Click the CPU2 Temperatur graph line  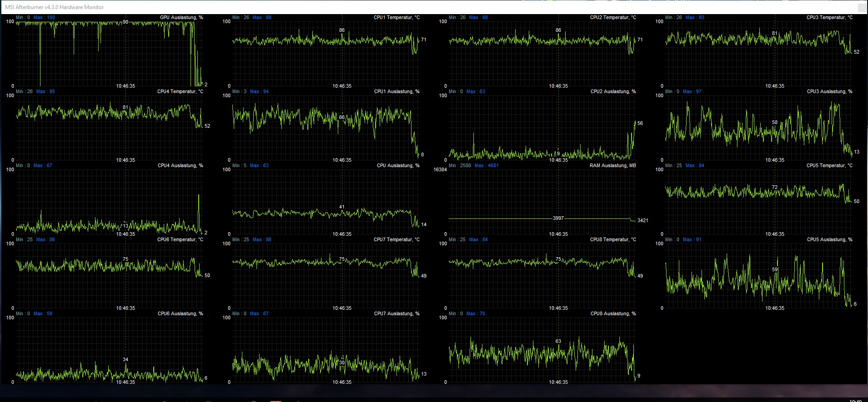tap(542, 43)
